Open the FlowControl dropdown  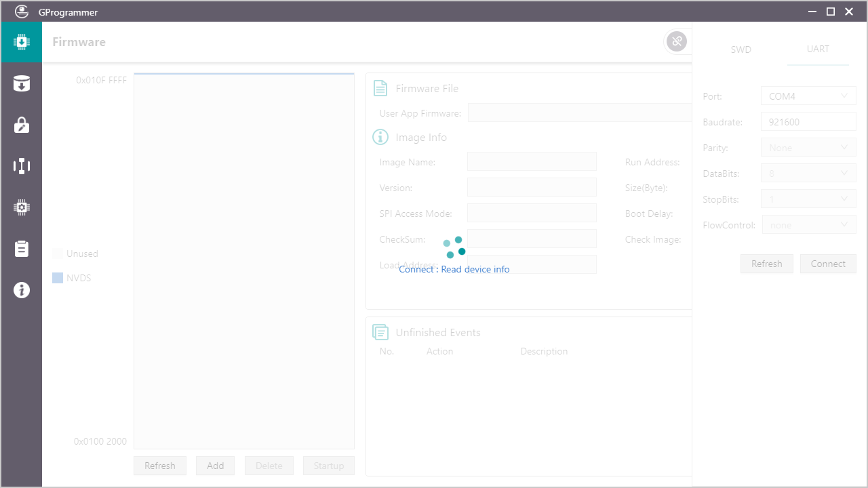tap(809, 225)
